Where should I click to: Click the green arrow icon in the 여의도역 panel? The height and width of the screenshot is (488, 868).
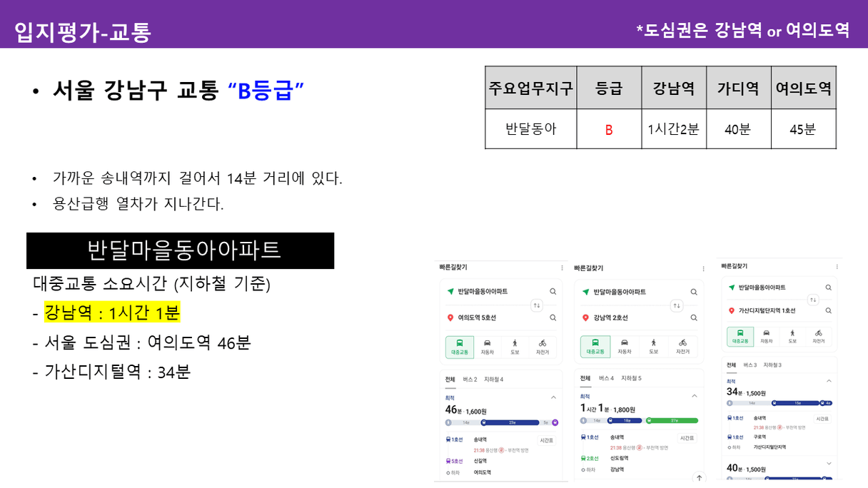click(x=450, y=292)
